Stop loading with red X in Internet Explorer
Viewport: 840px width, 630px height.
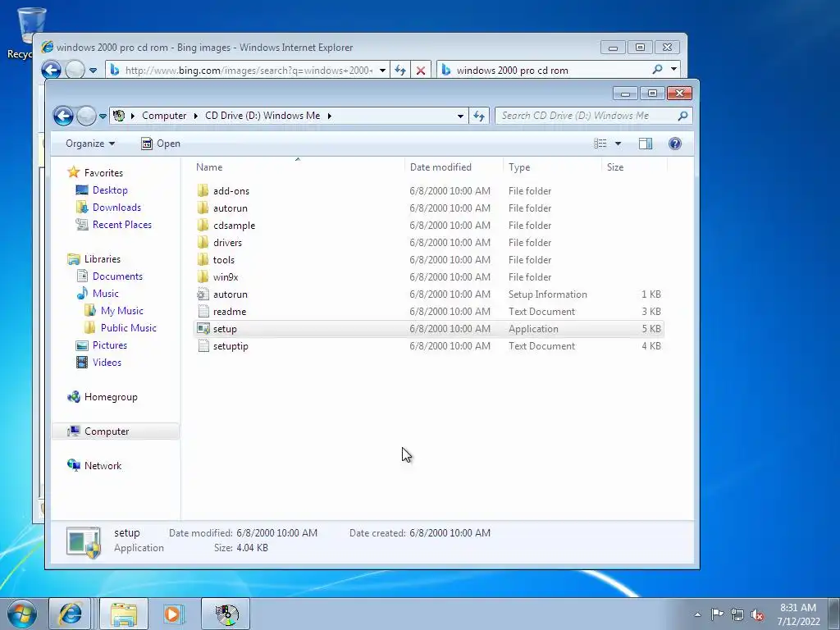[421, 71]
